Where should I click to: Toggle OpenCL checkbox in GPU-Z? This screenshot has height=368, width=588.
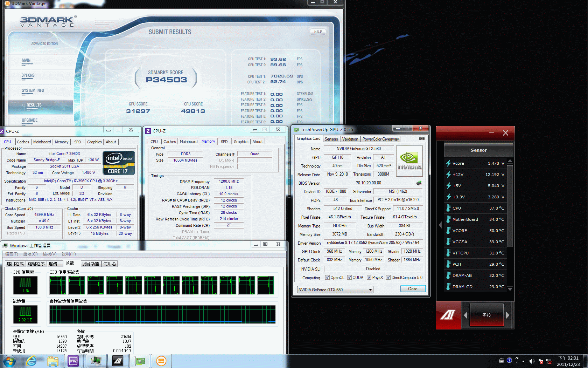pos(327,278)
